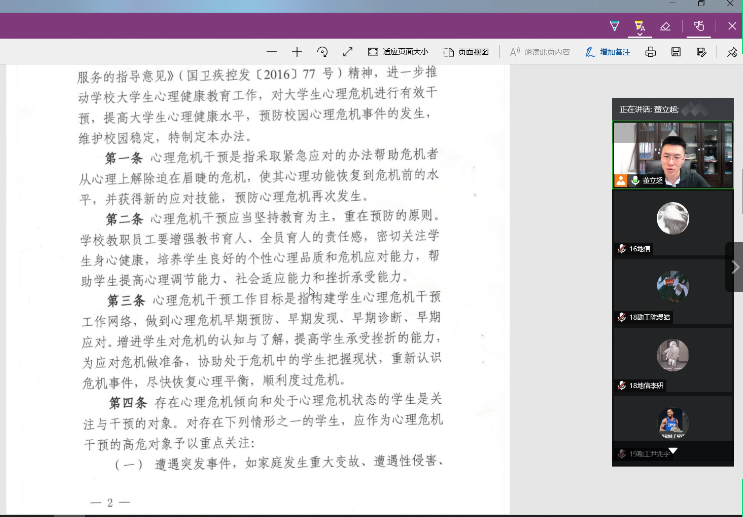The width and height of the screenshot is (743, 517).
Task: Click Read aloud this page
Action: point(540,51)
